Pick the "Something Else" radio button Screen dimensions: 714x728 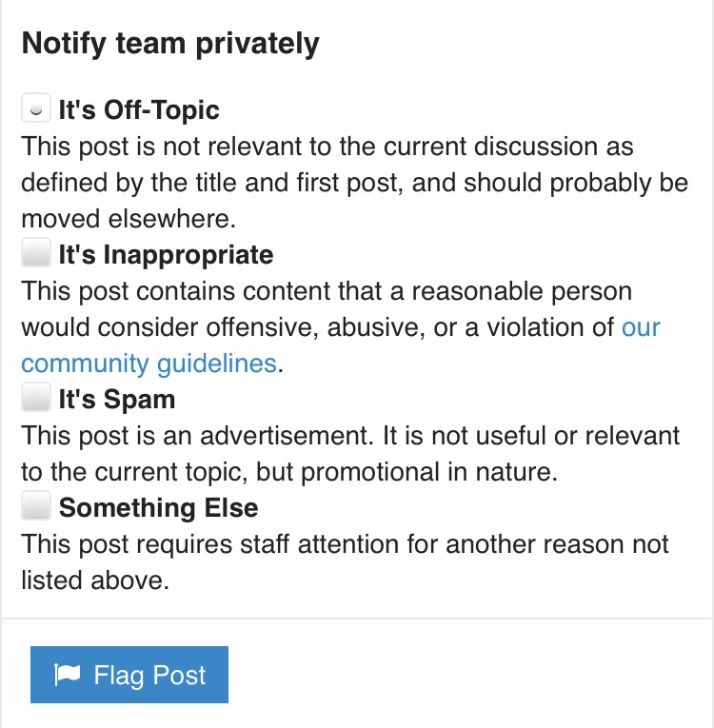click(35, 506)
